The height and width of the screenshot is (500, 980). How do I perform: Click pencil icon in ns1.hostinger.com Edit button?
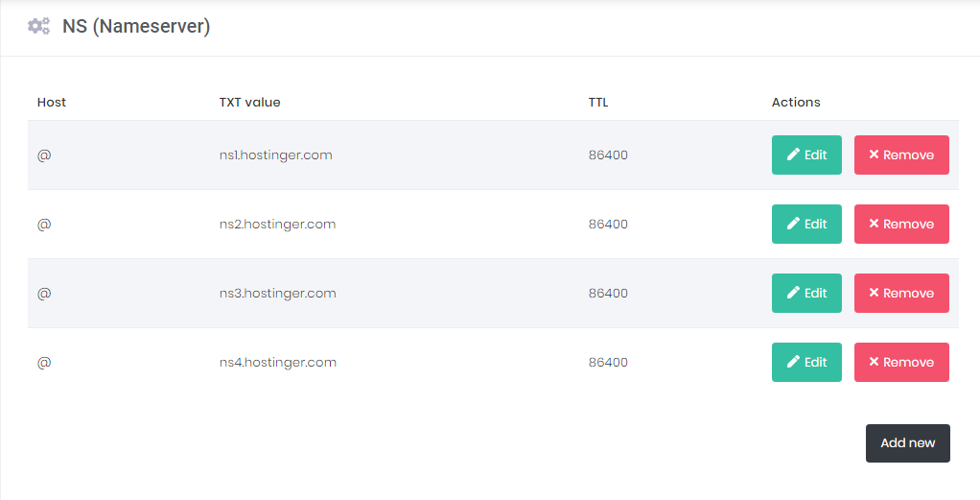[x=793, y=155]
